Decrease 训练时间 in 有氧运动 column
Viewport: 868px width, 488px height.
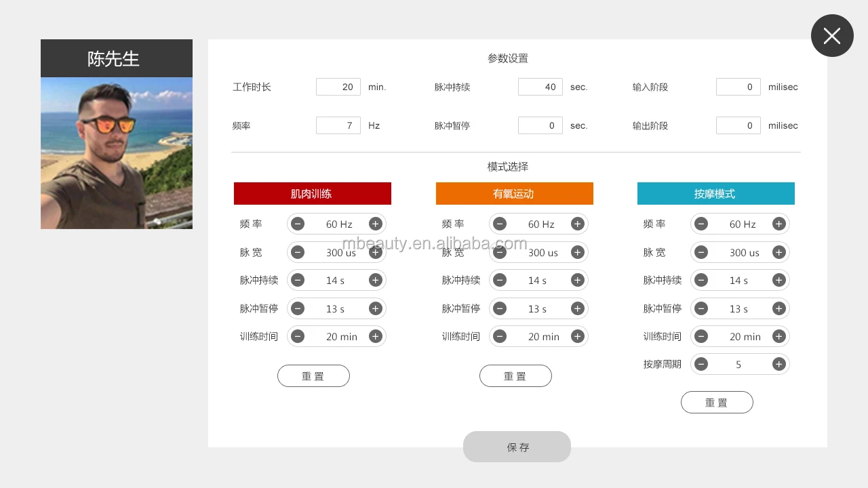click(500, 336)
